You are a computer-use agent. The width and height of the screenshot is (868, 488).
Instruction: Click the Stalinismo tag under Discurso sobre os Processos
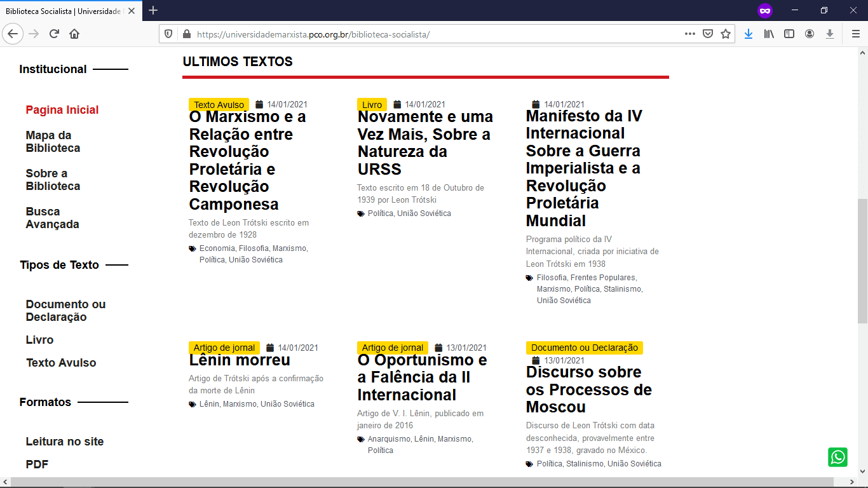(x=585, y=464)
